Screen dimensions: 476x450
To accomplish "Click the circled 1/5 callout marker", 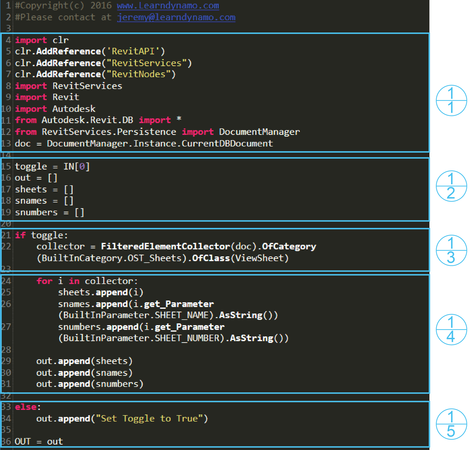I will pos(451,424).
